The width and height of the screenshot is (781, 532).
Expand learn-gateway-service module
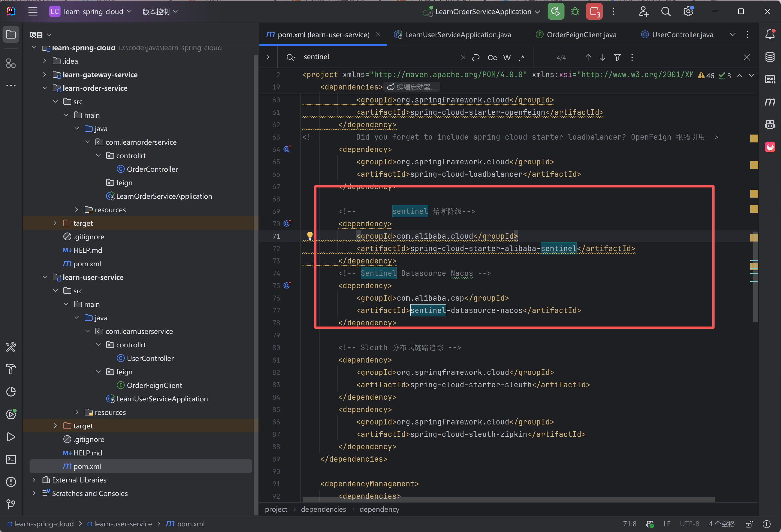(x=45, y=74)
